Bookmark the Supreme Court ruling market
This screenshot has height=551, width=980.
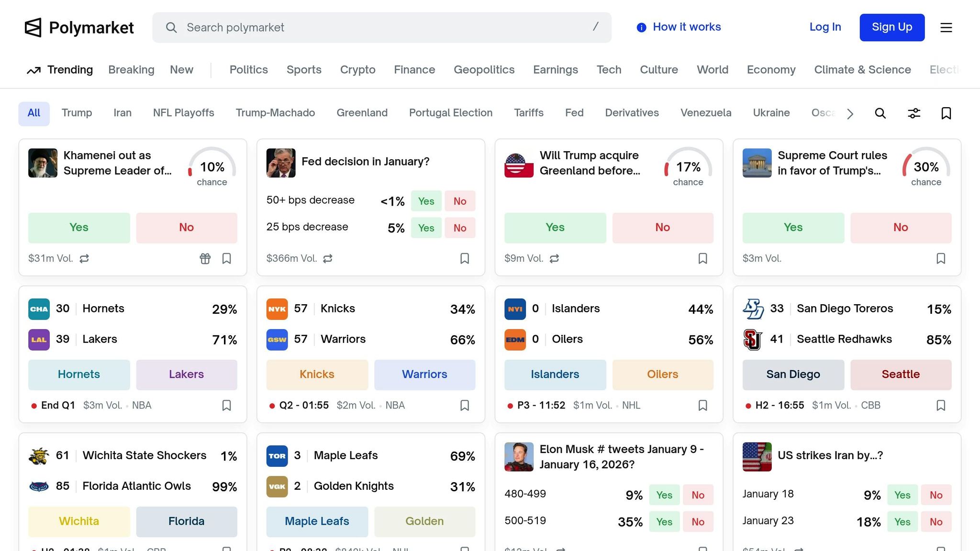(x=940, y=259)
